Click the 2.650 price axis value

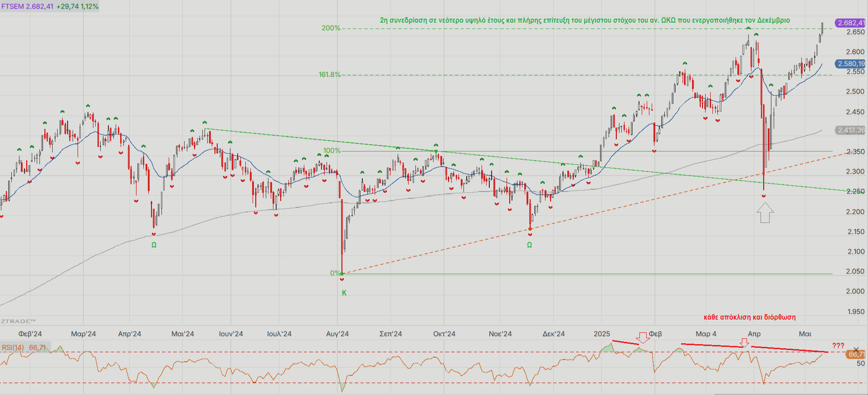coord(855,32)
